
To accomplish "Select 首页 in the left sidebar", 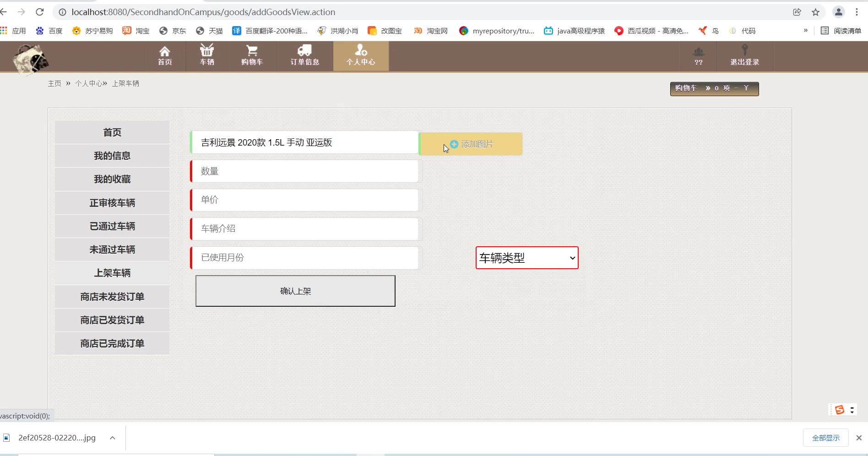I will pos(112,132).
